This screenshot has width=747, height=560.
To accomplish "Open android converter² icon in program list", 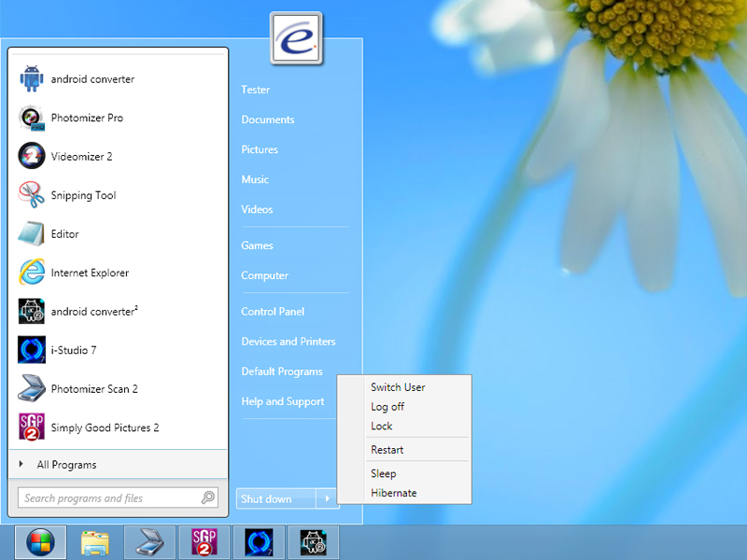I will (x=32, y=311).
